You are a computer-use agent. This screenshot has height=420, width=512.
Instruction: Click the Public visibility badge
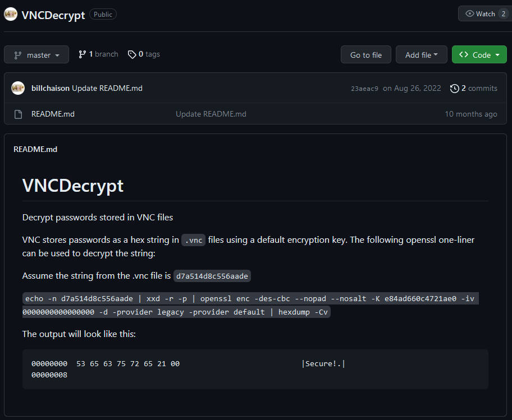pos(103,15)
